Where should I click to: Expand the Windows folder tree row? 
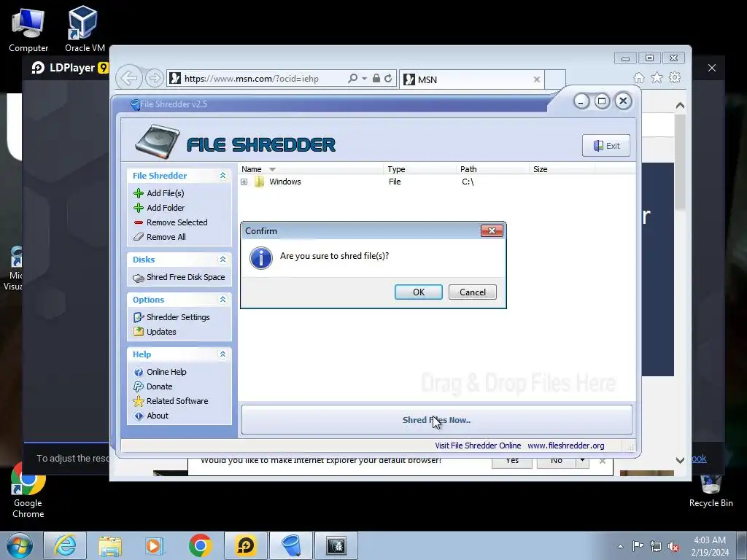pos(244,182)
